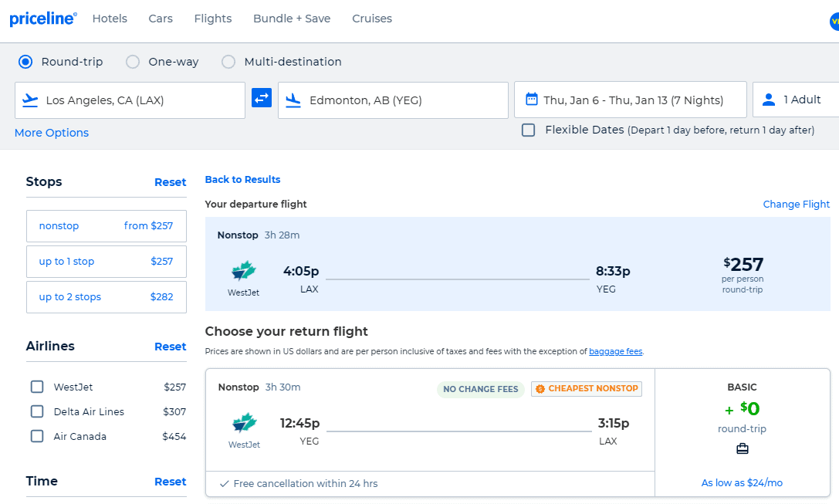
Task: Click the arrival airplane icon
Action: 293,100
